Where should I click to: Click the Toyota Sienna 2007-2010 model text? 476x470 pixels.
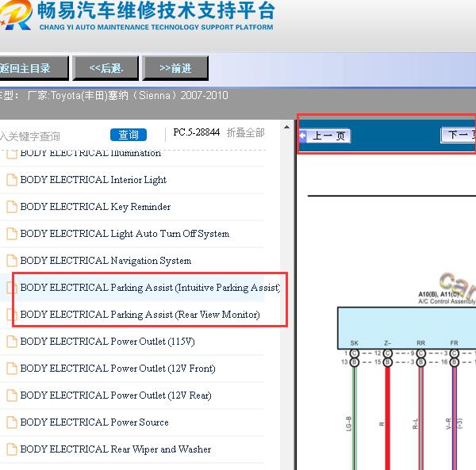coord(127,96)
